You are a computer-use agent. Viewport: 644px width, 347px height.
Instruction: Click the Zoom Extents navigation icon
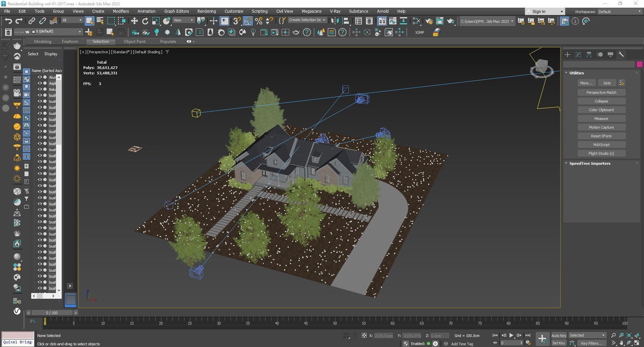[629, 335]
